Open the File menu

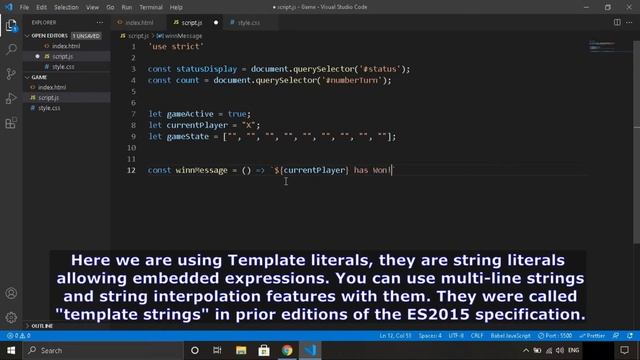[24, 7]
